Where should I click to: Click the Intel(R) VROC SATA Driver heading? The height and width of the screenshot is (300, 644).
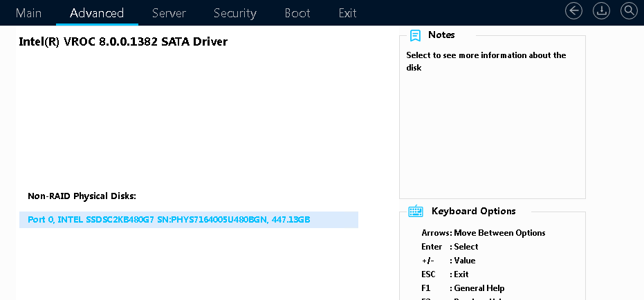click(x=123, y=41)
